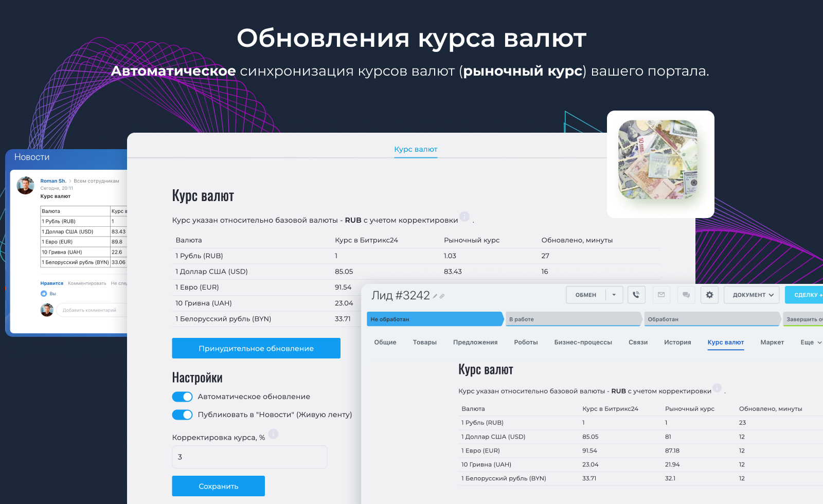Click the СДЕЛКУ + button
The image size is (823, 504).
(x=805, y=295)
